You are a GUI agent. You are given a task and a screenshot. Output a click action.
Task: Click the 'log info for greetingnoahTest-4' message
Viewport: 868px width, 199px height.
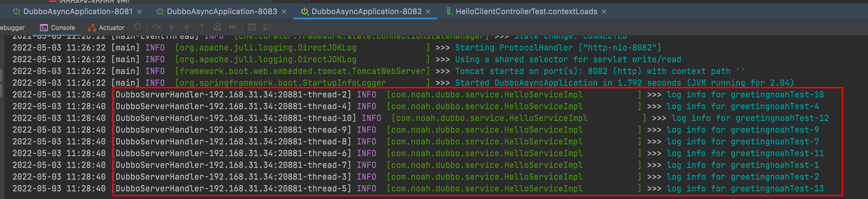click(x=743, y=107)
